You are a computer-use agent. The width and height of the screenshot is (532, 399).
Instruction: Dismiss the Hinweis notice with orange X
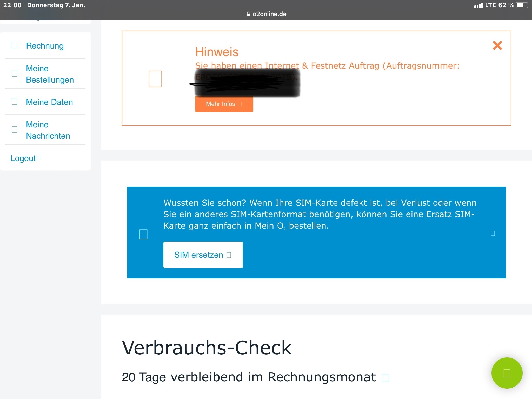[x=497, y=45]
